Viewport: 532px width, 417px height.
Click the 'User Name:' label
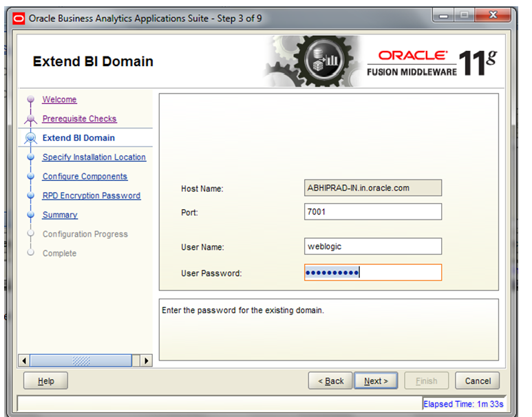pos(202,247)
